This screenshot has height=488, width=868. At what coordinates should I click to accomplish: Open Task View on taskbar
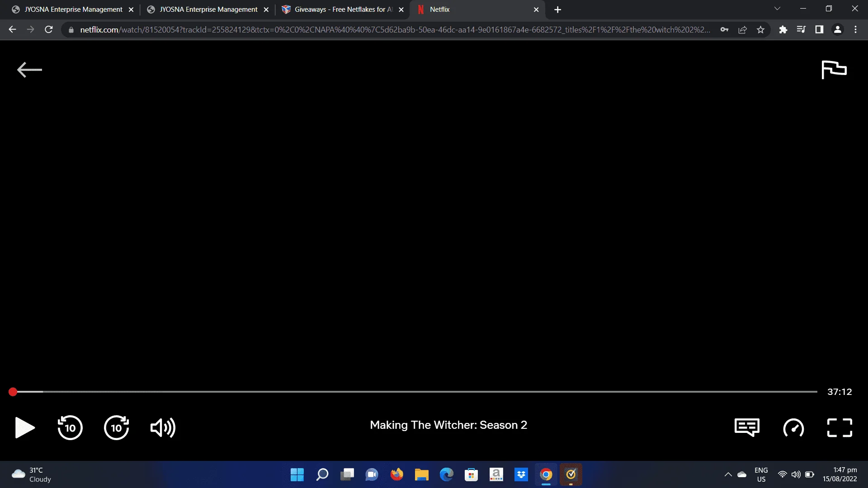pos(347,474)
